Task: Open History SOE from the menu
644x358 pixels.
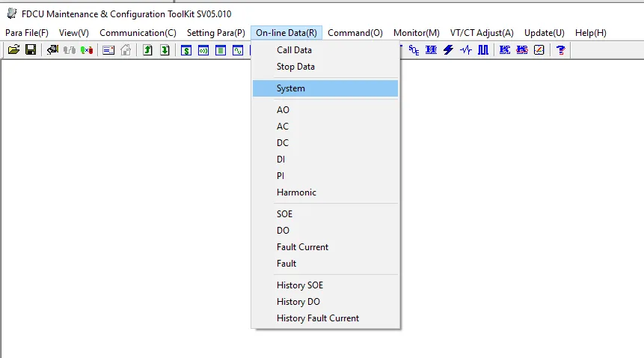Action: (325, 285)
